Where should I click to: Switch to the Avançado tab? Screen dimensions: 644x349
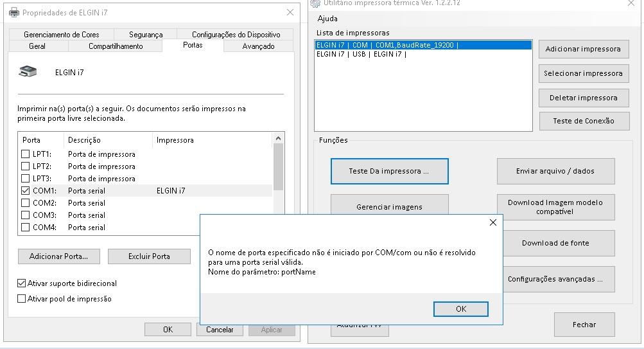258,46
